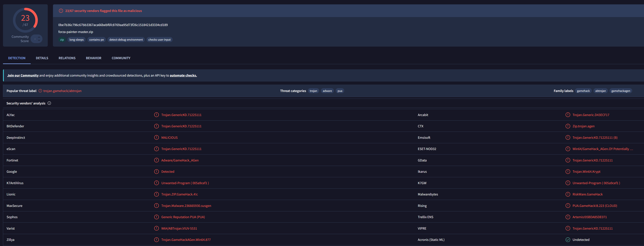Click the alert icon next to Google's Detected
This screenshot has height=246, width=644.
(157, 172)
